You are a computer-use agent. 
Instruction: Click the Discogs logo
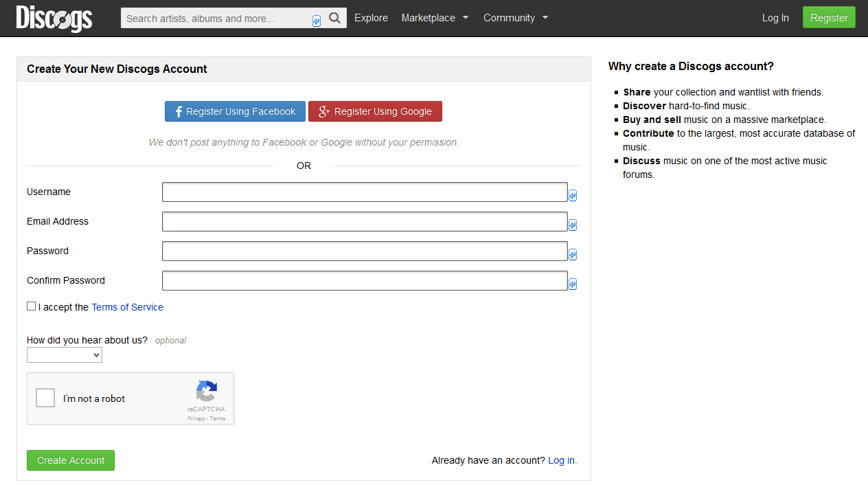click(54, 19)
